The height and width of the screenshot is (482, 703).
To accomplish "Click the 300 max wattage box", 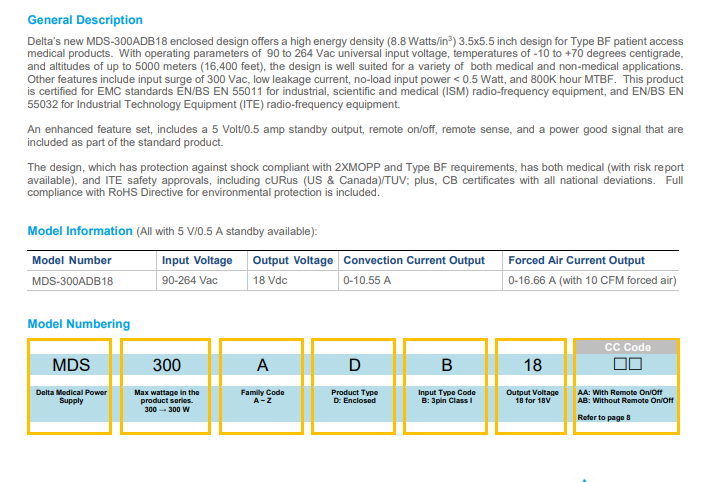I will [166, 365].
